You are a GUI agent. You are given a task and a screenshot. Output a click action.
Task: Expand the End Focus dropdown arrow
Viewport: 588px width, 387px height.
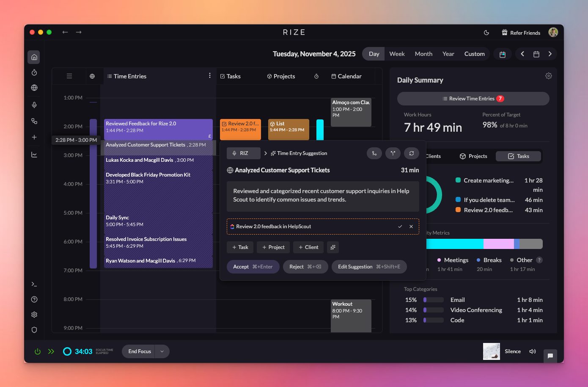162,351
